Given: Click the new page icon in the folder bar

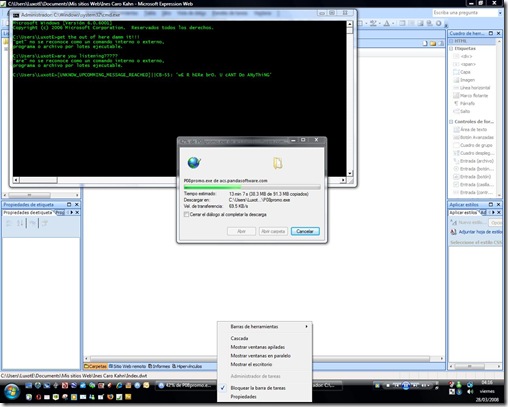Looking at the screenshot, I should [425, 43].
